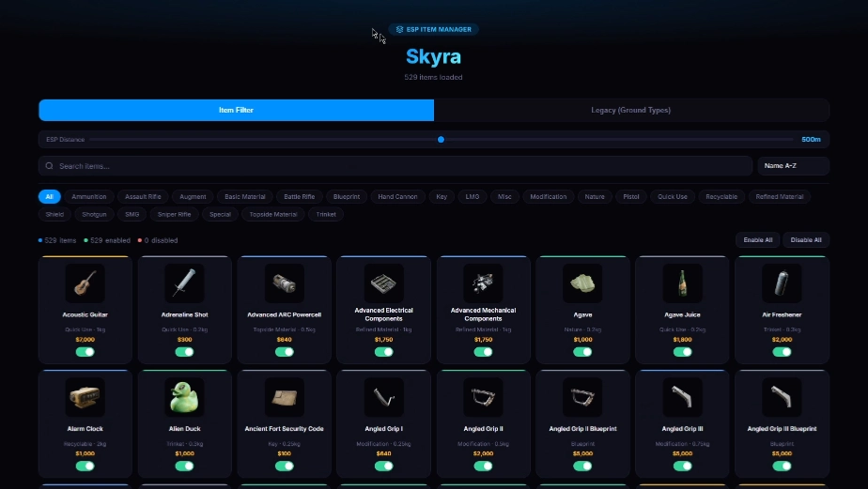This screenshot has width=868, height=489.
Task: Toggle Adrenaline Shot ESP switch
Action: pyautogui.click(x=184, y=352)
